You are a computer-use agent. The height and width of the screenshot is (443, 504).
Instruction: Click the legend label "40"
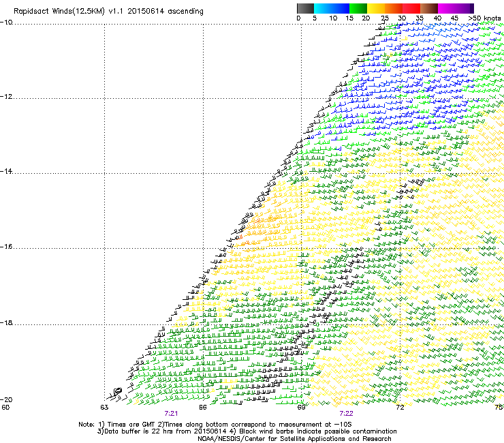tap(437, 18)
